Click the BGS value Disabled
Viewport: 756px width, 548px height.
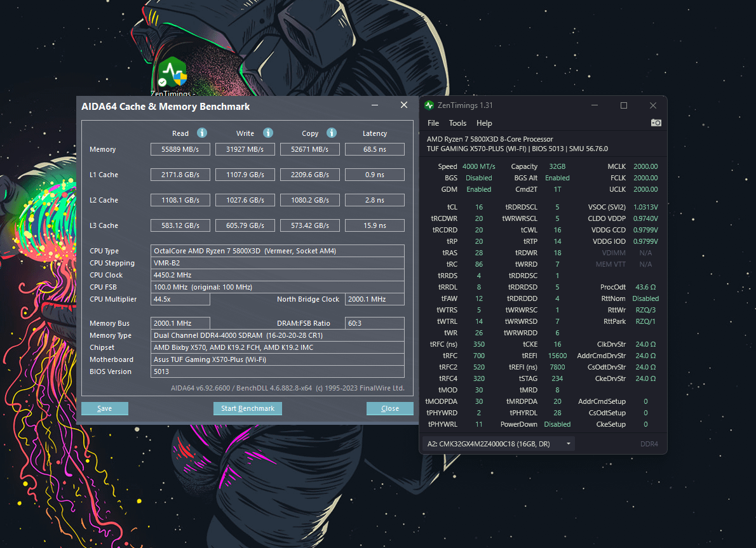point(479,178)
